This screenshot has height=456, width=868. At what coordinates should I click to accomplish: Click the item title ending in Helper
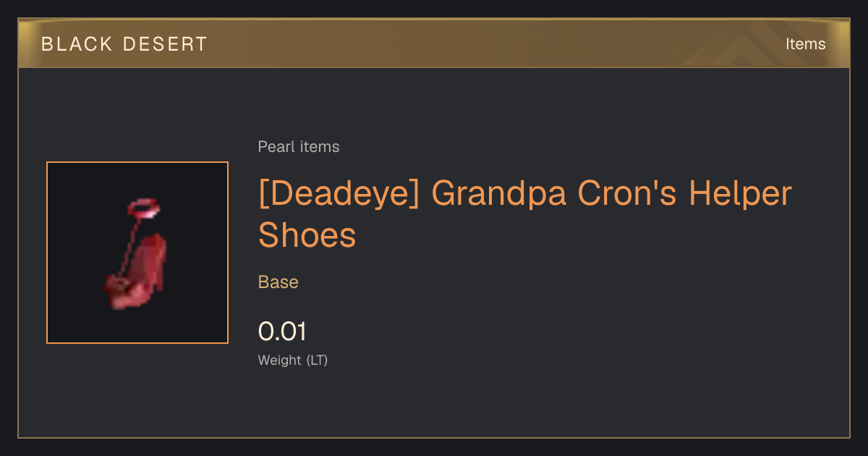click(x=525, y=195)
